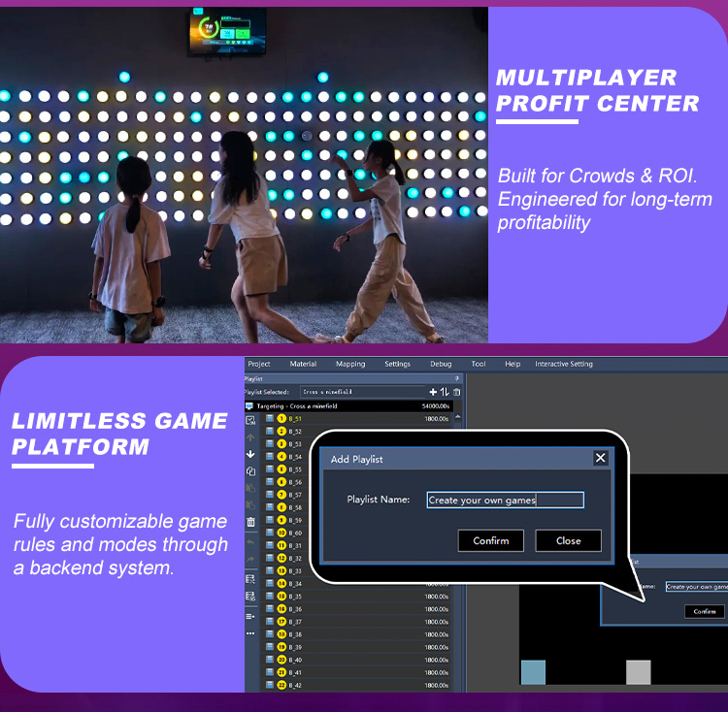Click the move down arrow in sidebar
The width and height of the screenshot is (728, 712).
tap(250, 454)
